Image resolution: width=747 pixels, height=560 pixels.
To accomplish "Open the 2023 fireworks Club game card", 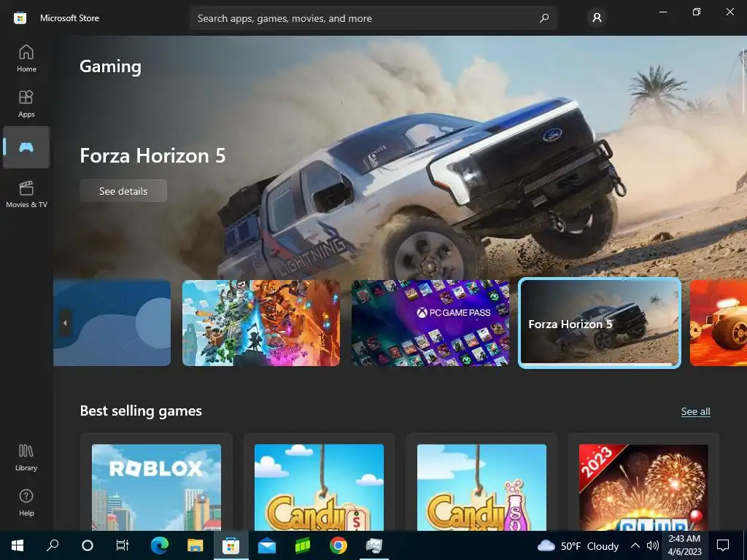I will 643,482.
